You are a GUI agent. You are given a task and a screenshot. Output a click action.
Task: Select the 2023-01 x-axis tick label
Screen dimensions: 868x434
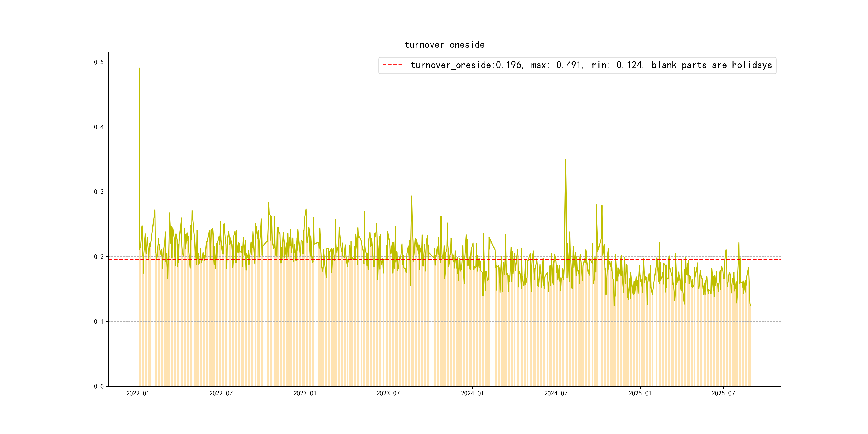[x=305, y=393]
